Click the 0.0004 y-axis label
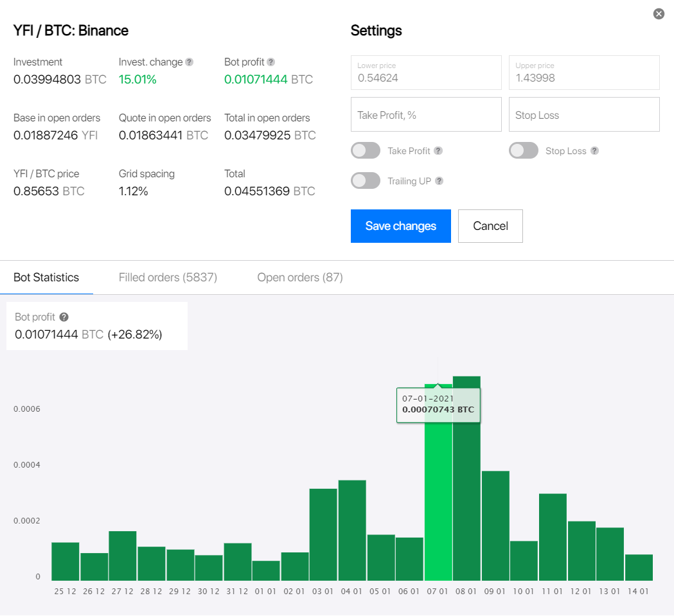Viewport: 674px width, 616px height. [26, 465]
